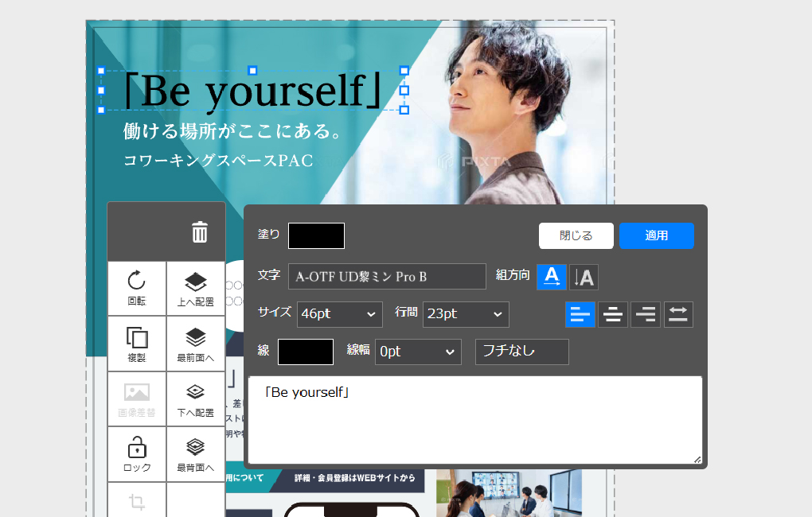The width and height of the screenshot is (812, 517).
Task: Click the trash delete icon
Action: (200, 231)
